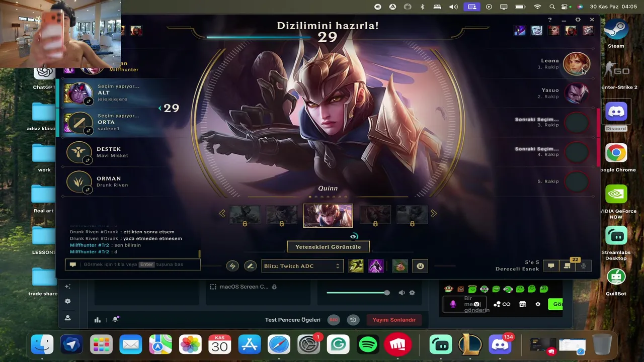Click chat line 'sen bilirsin'
The width and height of the screenshot is (644, 362).
(127, 245)
